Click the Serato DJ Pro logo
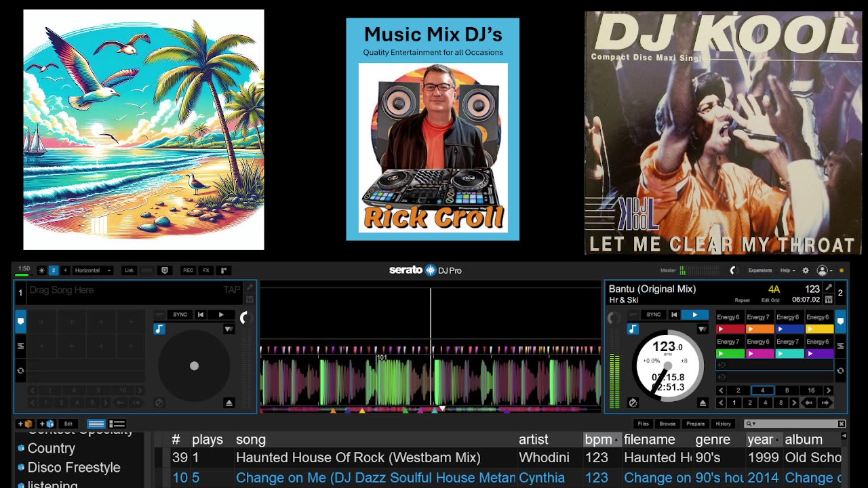Viewport: 868px width, 488px height. pos(425,270)
